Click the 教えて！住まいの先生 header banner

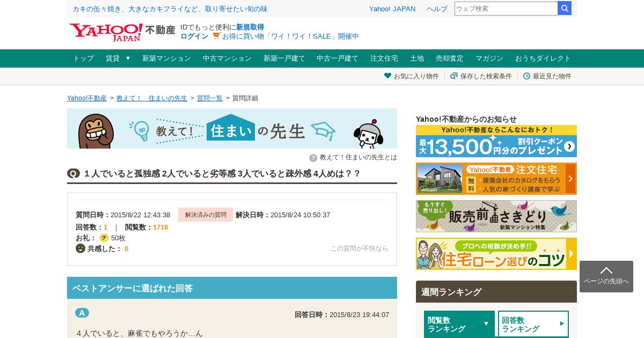pyautogui.click(x=232, y=129)
